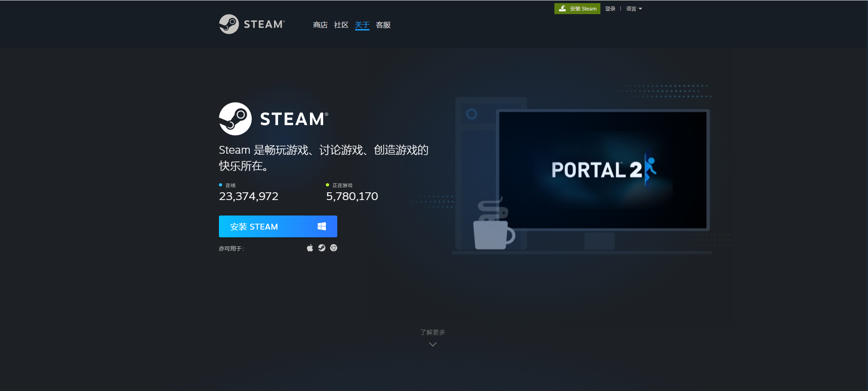Expand the 语言 language dropdown
The width and height of the screenshot is (868, 391).
click(634, 9)
